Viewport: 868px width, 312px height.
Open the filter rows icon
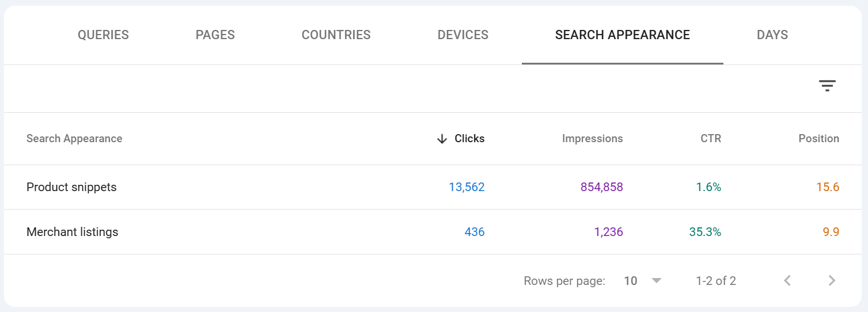[827, 86]
